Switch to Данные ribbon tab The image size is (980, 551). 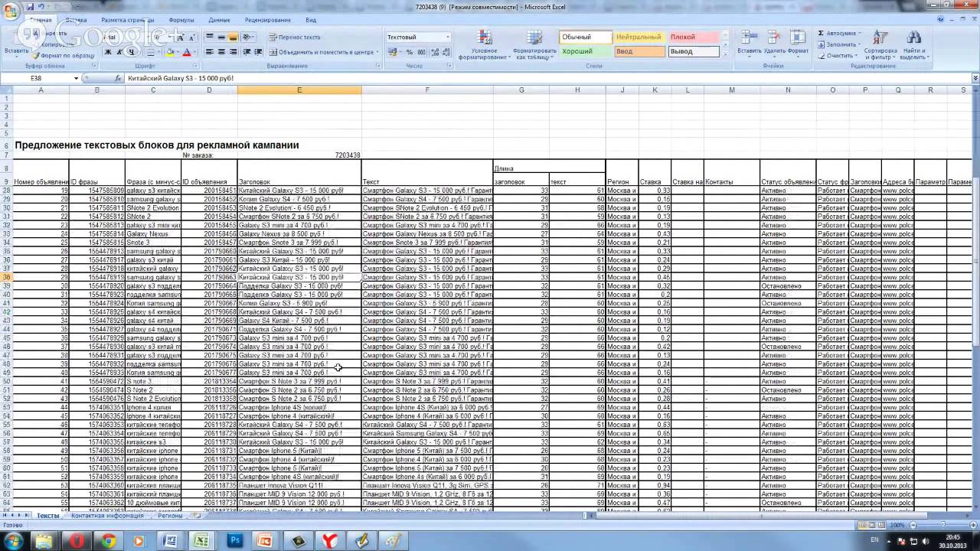[219, 20]
